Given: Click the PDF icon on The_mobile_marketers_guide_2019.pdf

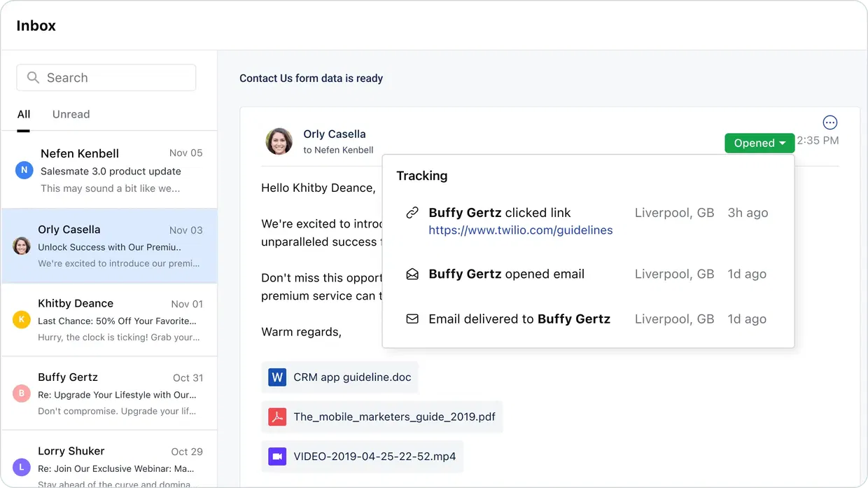Looking at the screenshot, I should click(x=277, y=416).
